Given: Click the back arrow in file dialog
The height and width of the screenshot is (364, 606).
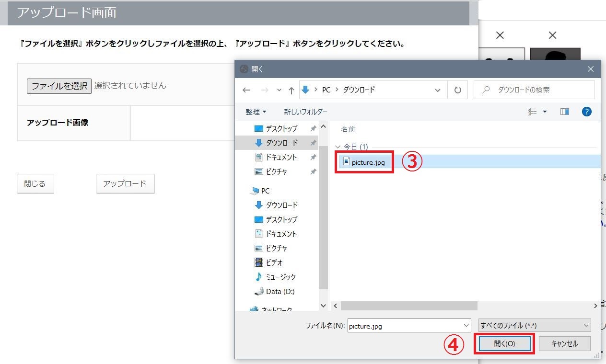Looking at the screenshot, I should [x=246, y=90].
